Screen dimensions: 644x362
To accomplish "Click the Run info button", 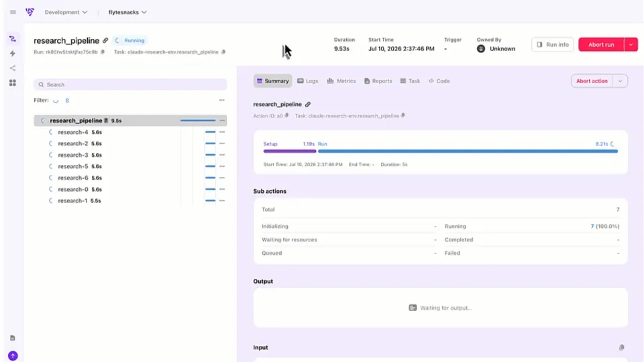I will pyautogui.click(x=552, y=45).
